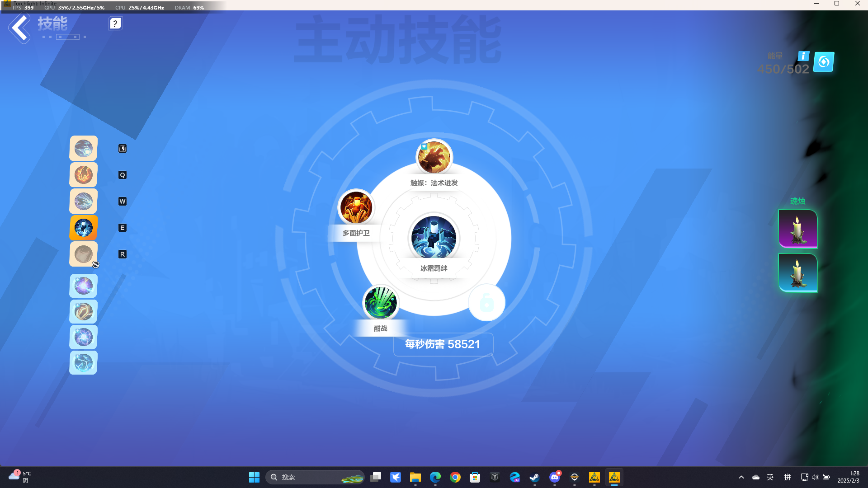Click the 魂烛 label
This screenshot has width=868, height=488.
(798, 201)
